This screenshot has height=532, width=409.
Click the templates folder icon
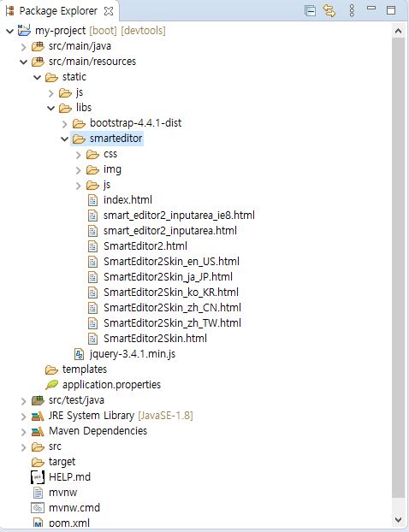(x=51, y=369)
